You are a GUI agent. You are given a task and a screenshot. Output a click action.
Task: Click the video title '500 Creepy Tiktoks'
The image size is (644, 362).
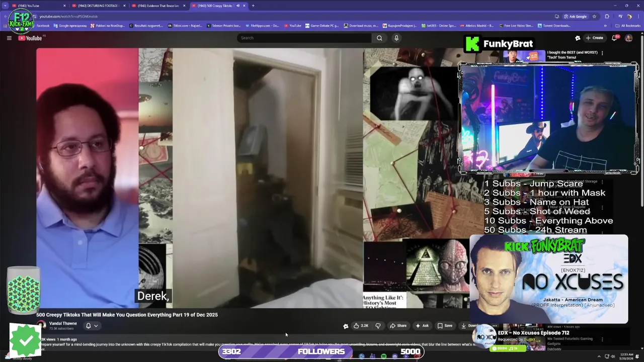coord(127,315)
